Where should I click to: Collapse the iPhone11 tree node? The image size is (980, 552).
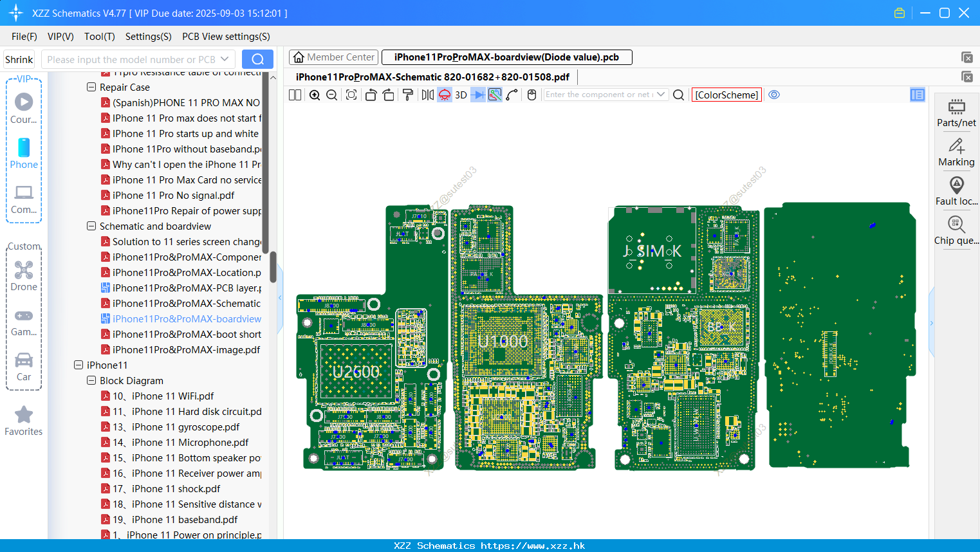coord(79,365)
